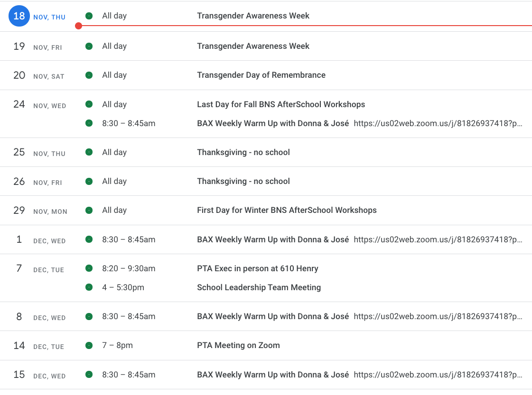Viewport: 532px width, 395px height.
Task: Click green dot beside PTA Exec event
Action: point(89,268)
